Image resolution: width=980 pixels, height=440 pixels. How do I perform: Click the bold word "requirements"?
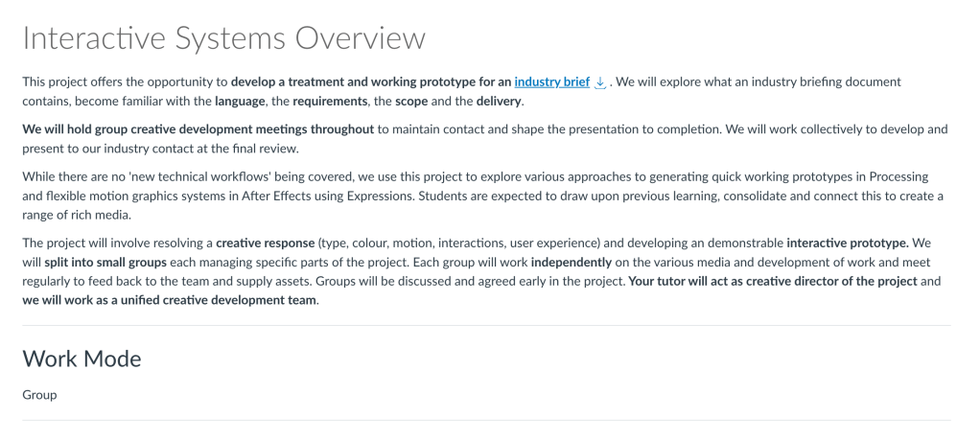[x=331, y=102]
